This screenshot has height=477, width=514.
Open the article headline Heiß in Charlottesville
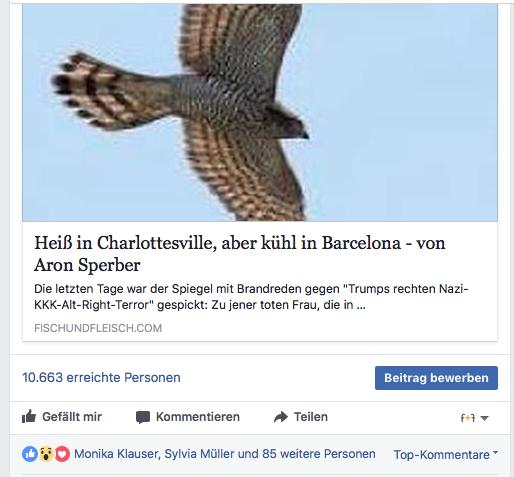tap(239, 254)
